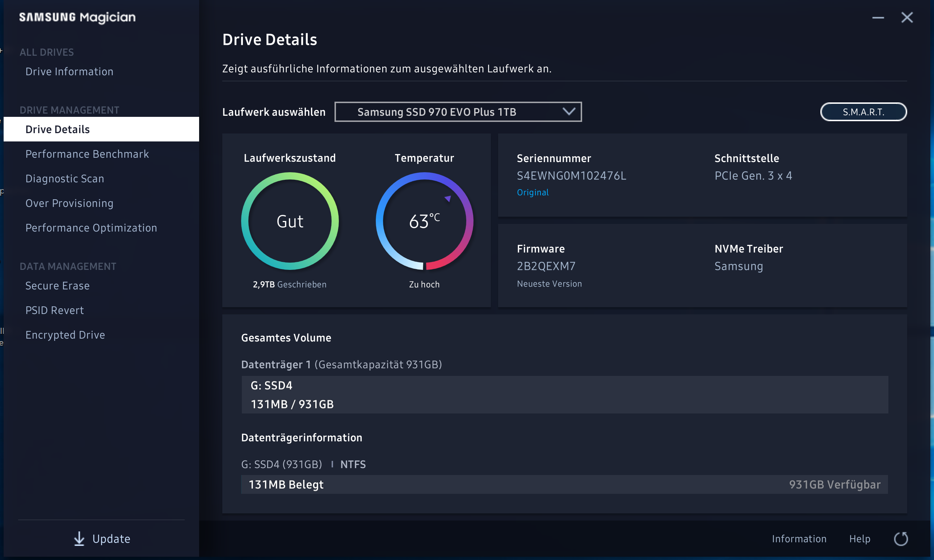Click the NTFS file system label
Image resolution: width=934 pixels, height=560 pixels.
pos(353,464)
